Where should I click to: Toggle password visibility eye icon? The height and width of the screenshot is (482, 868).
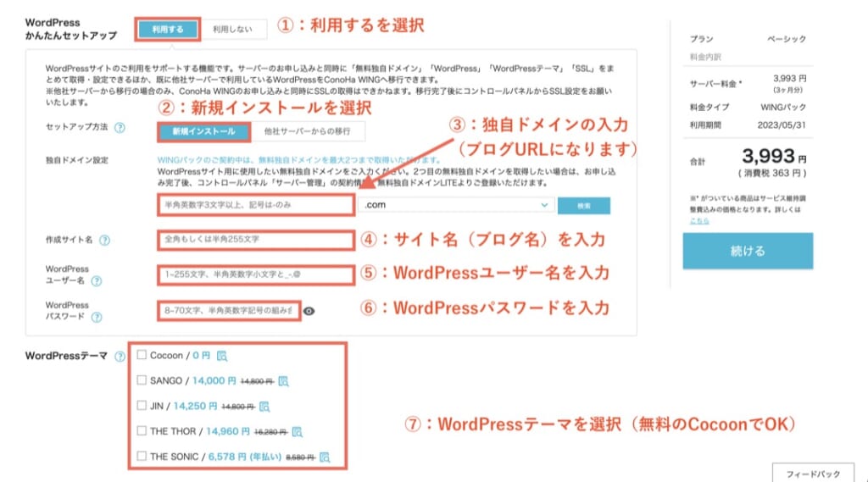[x=309, y=311]
